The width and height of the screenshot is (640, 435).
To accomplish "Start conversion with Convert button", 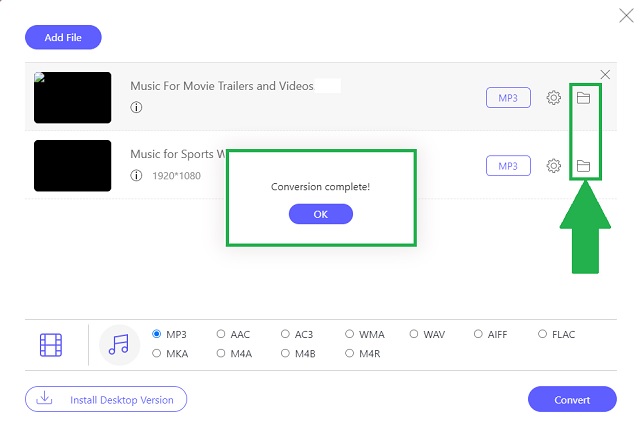I will 572,399.
